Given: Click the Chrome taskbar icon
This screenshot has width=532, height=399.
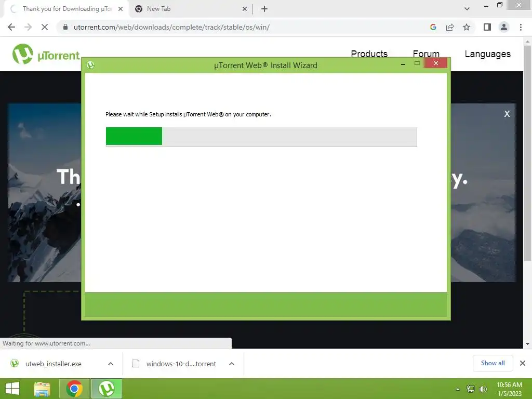Looking at the screenshot, I should click(x=74, y=389).
